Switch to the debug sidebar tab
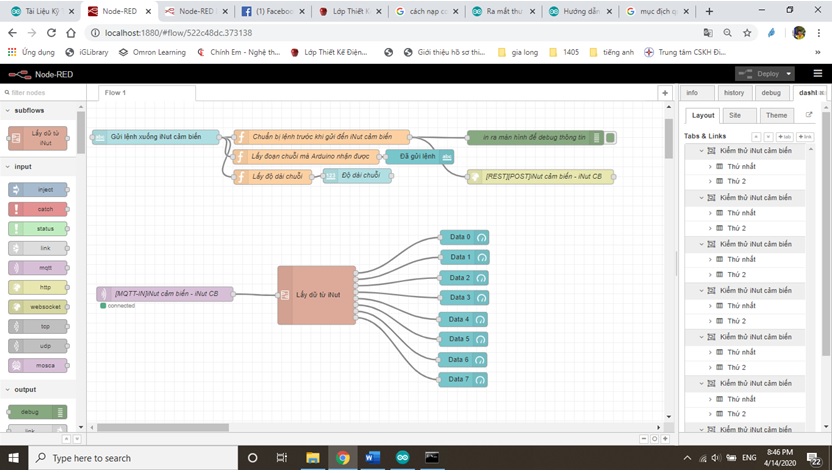834x473 pixels. pyautogui.click(x=771, y=93)
